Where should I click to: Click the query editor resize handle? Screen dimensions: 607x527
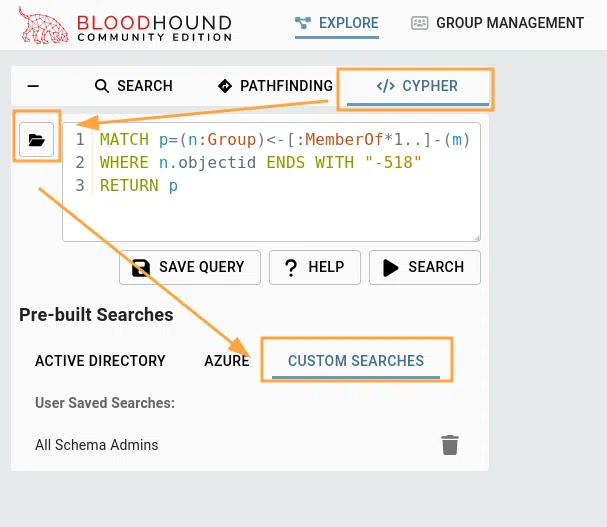[x=476, y=237]
